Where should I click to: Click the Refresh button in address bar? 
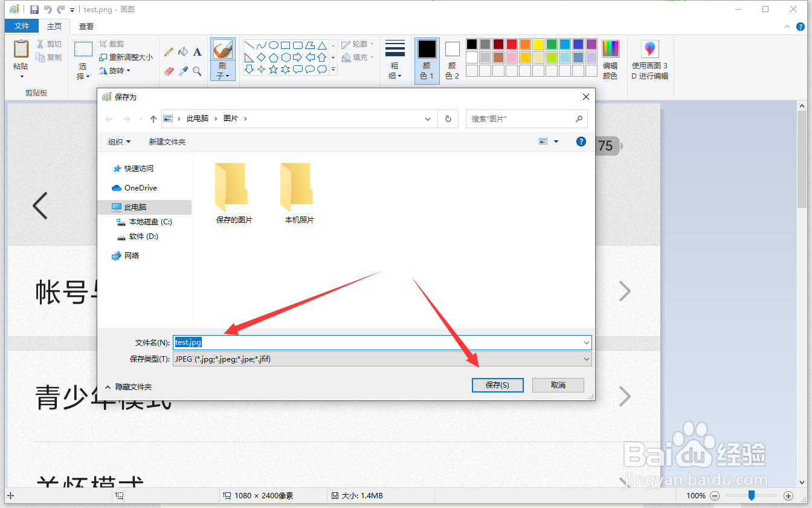[448, 119]
